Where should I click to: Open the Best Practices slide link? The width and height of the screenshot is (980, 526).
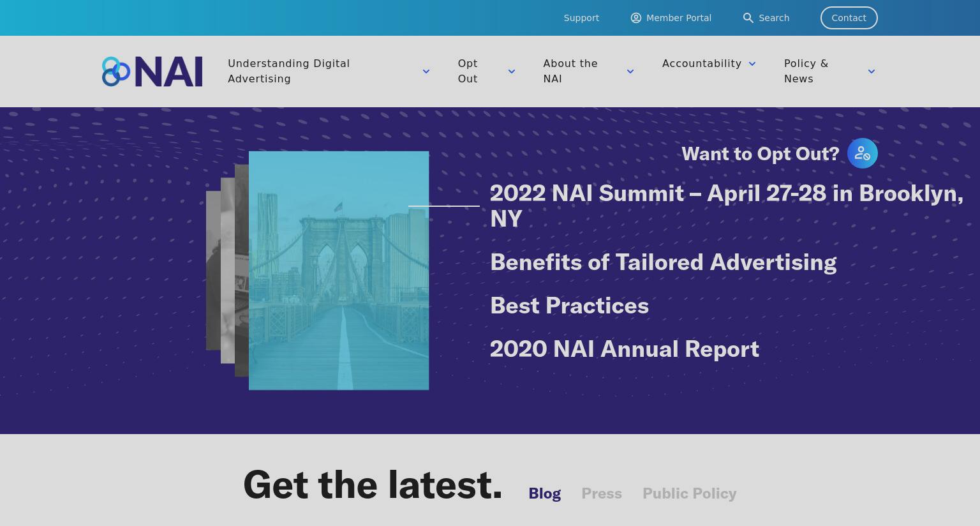569,306
